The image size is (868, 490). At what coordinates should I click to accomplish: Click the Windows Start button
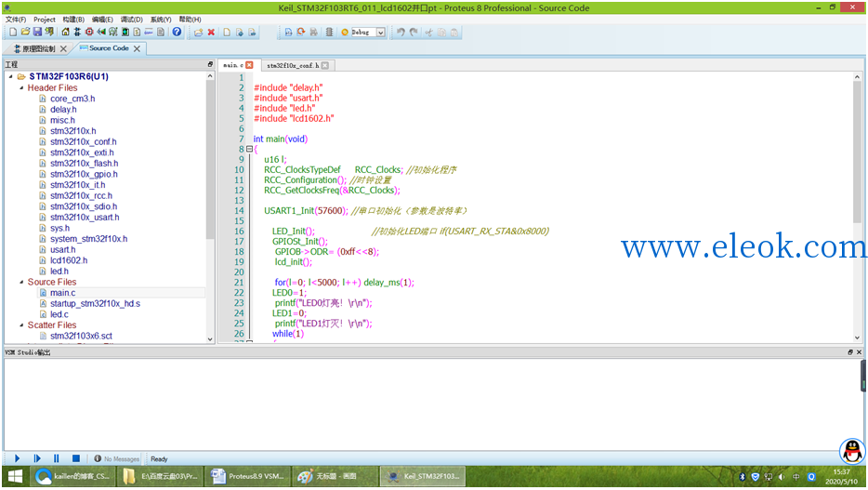15,476
